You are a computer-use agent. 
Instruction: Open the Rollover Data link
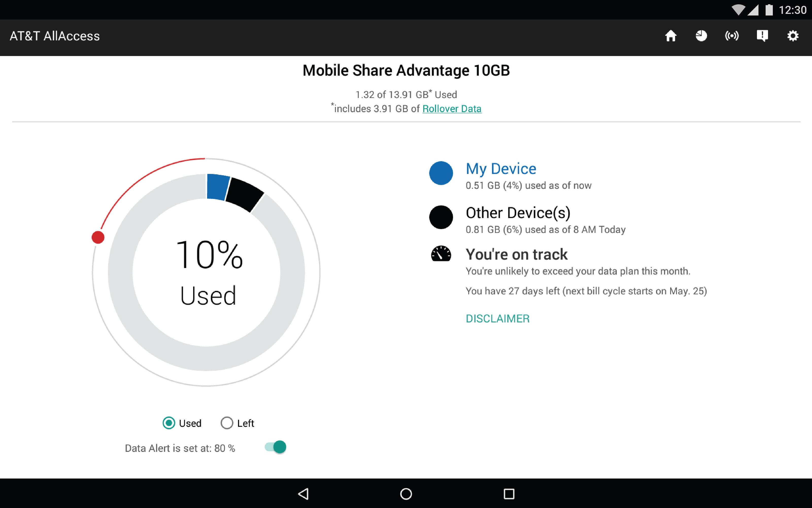point(451,109)
